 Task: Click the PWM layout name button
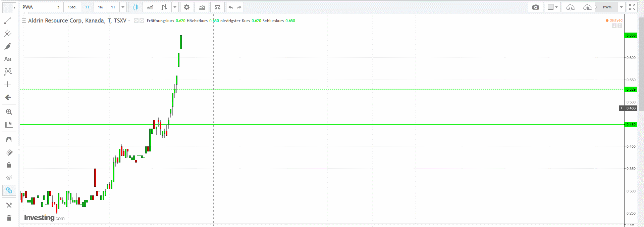coord(607,7)
